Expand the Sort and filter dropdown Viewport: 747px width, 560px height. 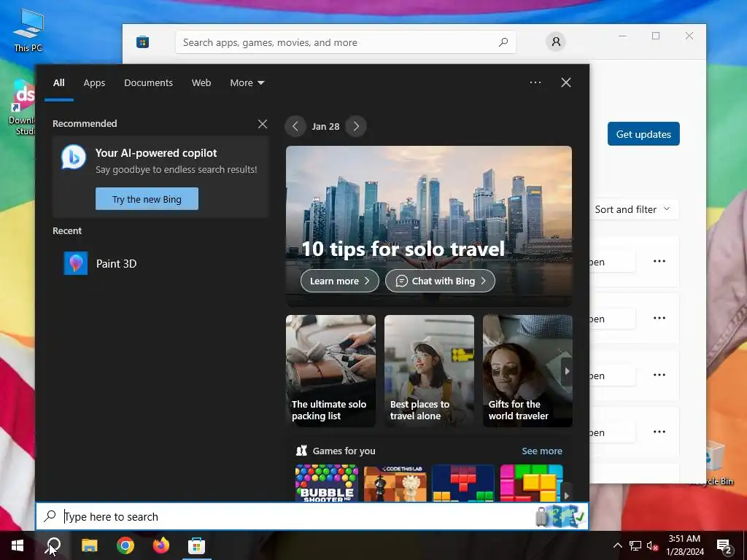click(632, 209)
